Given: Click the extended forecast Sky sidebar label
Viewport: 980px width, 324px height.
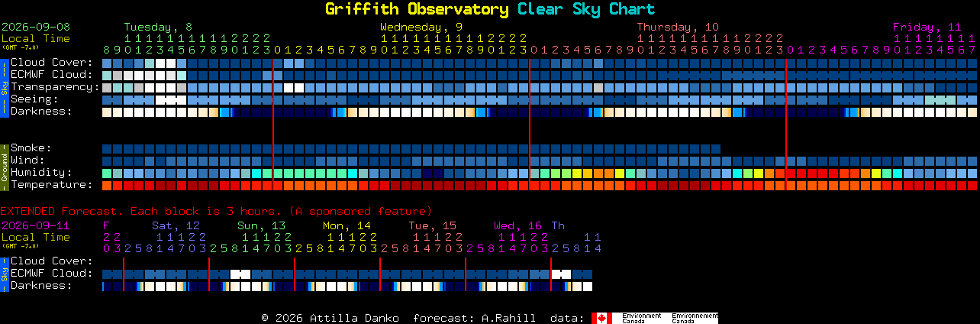Looking at the screenshot, I should point(4,273).
